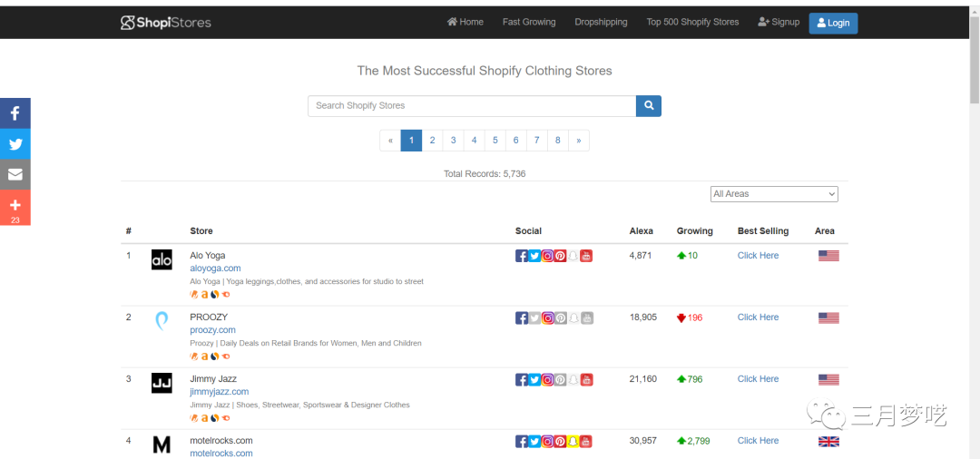Share via the Facebook sidebar icon
Screen dimensions: 980x459
point(15,113)
